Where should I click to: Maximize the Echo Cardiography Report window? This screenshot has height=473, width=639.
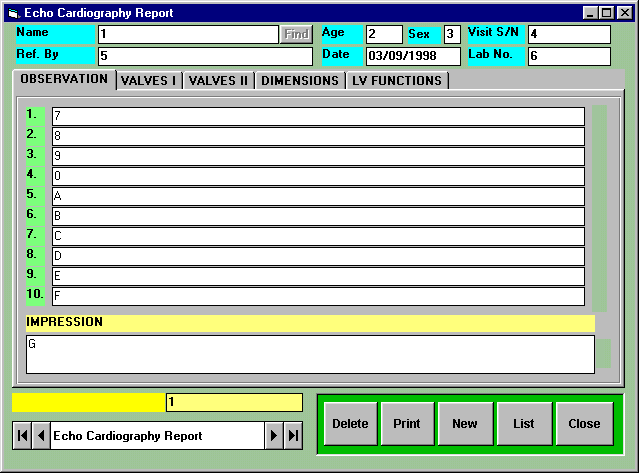coord(606,13)
